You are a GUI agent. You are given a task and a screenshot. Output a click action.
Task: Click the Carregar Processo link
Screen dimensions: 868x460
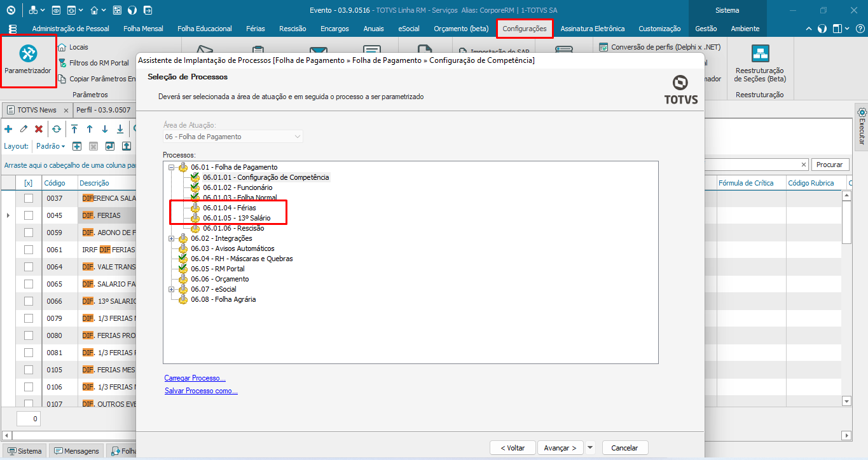pyautogui.click(x=195, y=378)
